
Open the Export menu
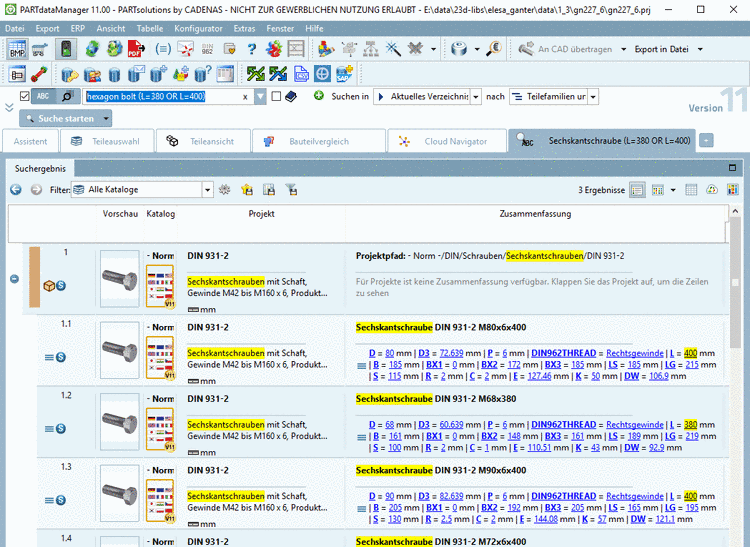(47, 29)
